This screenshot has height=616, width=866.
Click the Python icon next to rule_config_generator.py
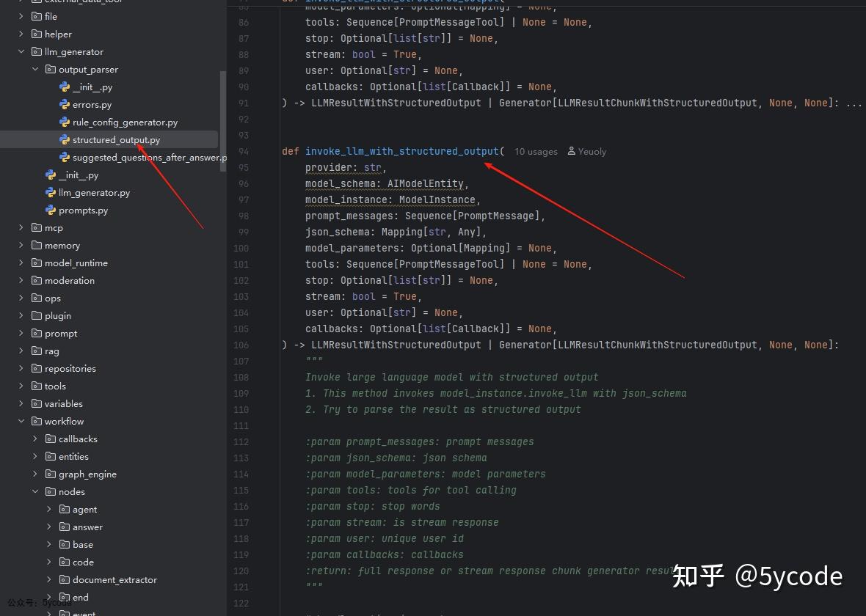[x=65, y=122]
